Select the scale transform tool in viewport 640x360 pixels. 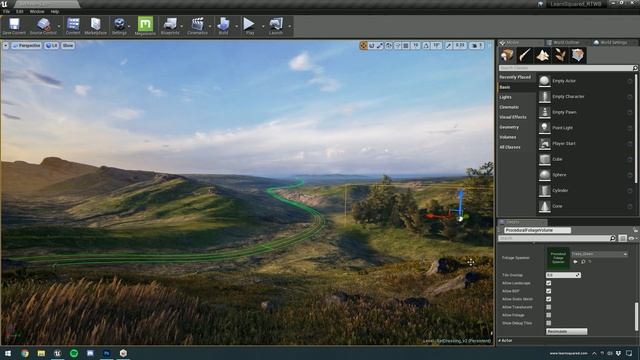point(380,45)
